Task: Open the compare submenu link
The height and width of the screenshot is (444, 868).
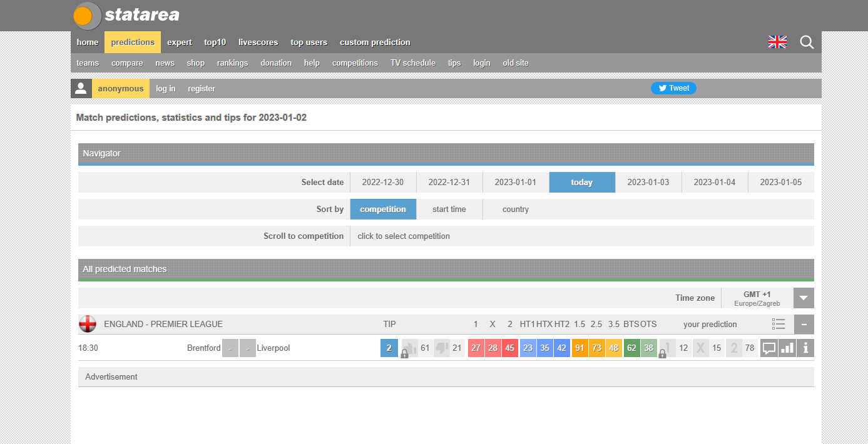Action: click(127, 63)
